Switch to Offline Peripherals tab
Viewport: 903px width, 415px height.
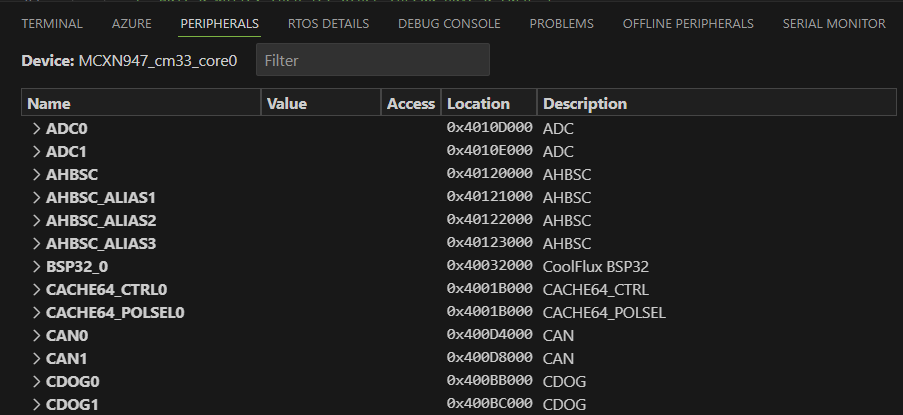[688, 23]
